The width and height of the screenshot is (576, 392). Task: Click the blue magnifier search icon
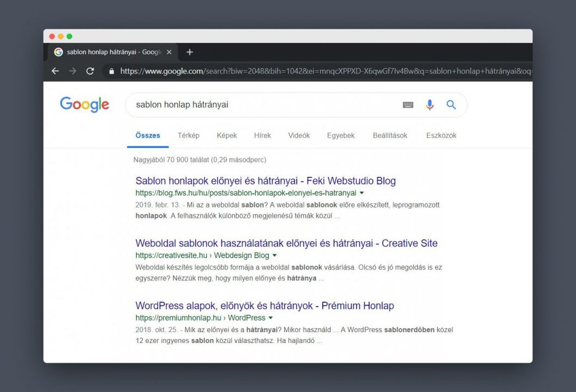coord(451,105)
